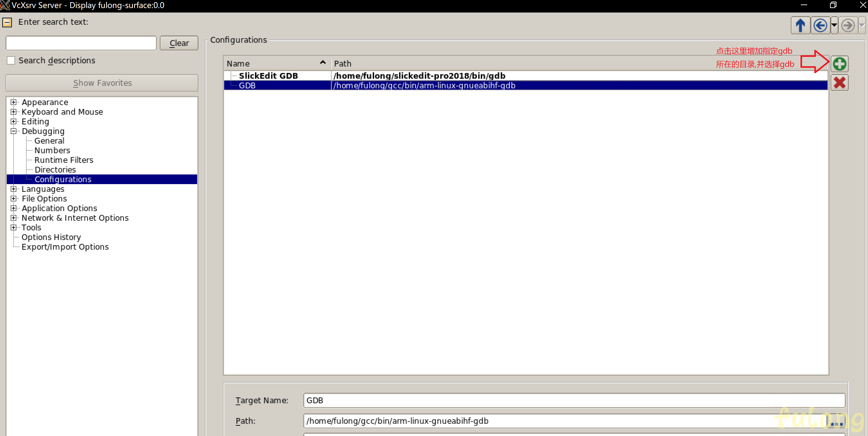The height and width of the screenshot is (436, 868).
Task: Select the Languages label in tree
Action: (x=43, y=189)
